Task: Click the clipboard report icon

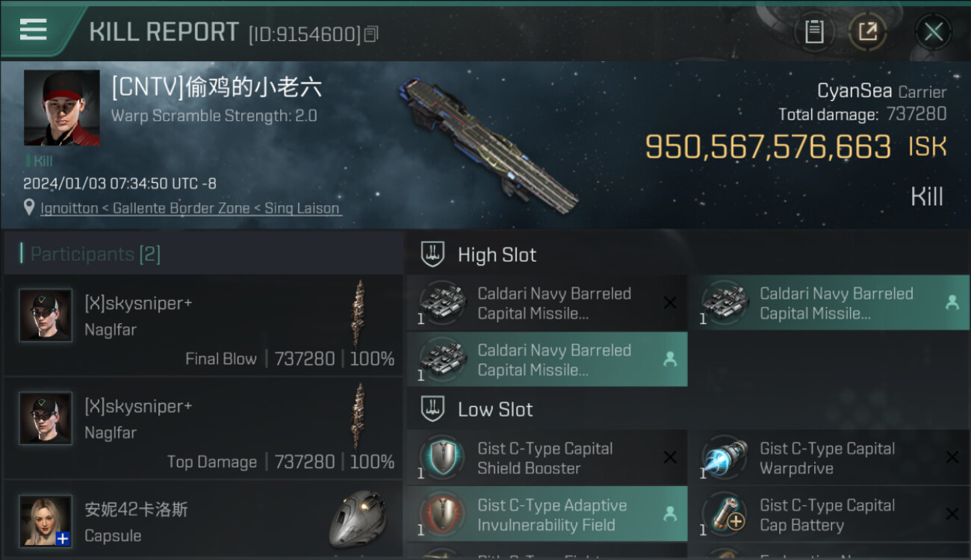Action: click(x=814, y=31)
